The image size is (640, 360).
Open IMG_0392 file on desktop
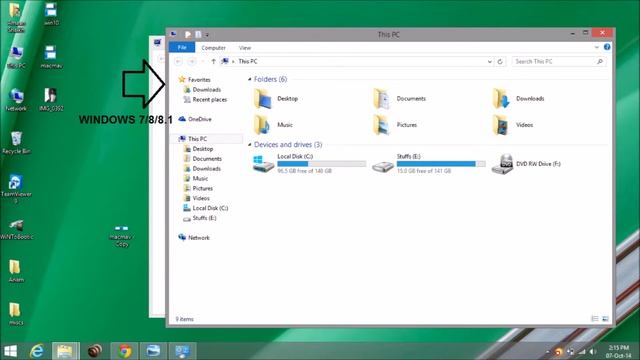[51, 99]
